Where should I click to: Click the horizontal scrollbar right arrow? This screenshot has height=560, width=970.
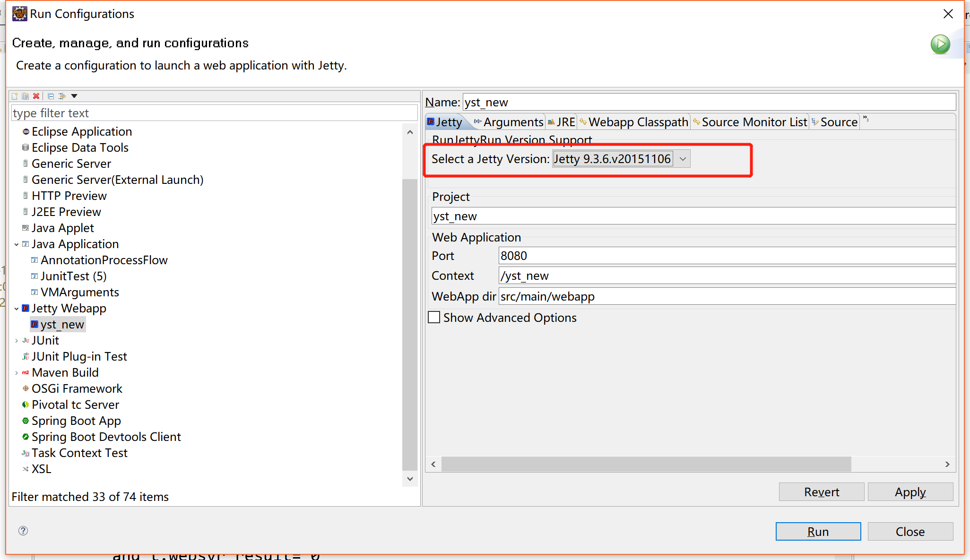point(947,464)
